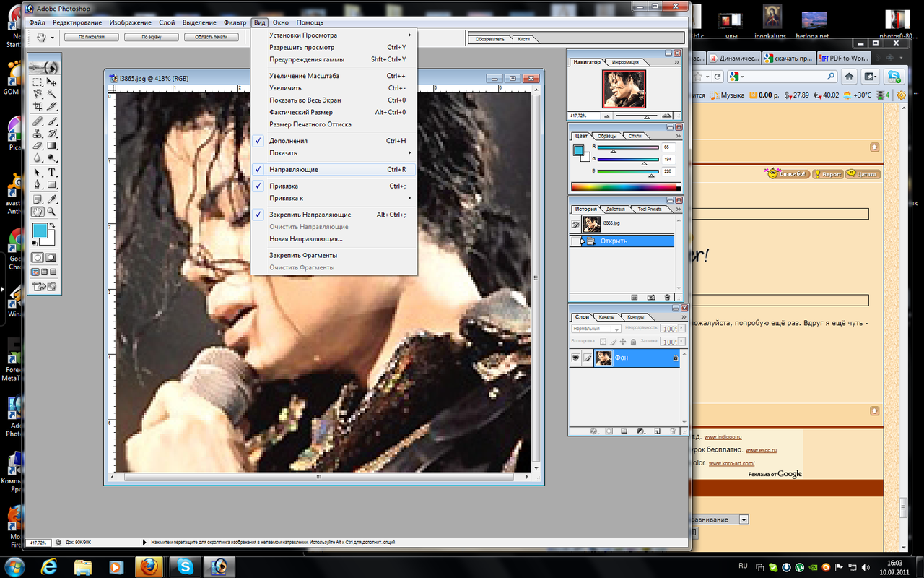This screenshot has width=924, height=578.
Task: Switch to Информация tab
Action: 625,62
